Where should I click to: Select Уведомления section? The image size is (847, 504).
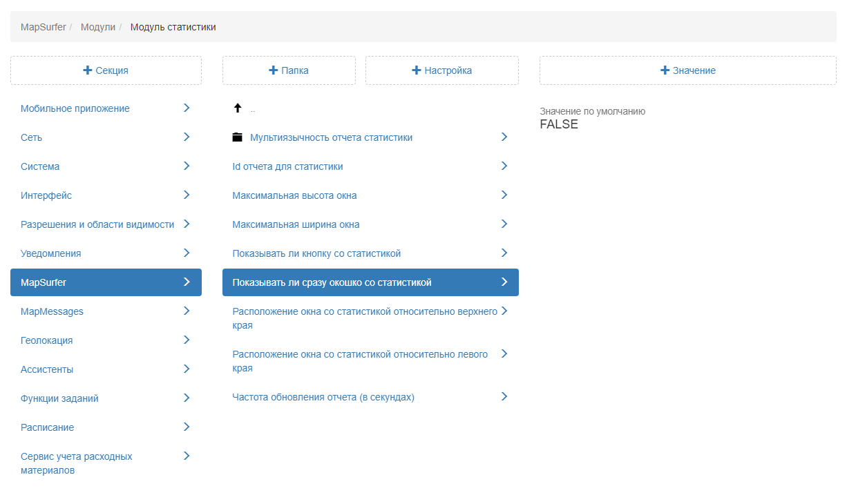(x=106, y=253)
